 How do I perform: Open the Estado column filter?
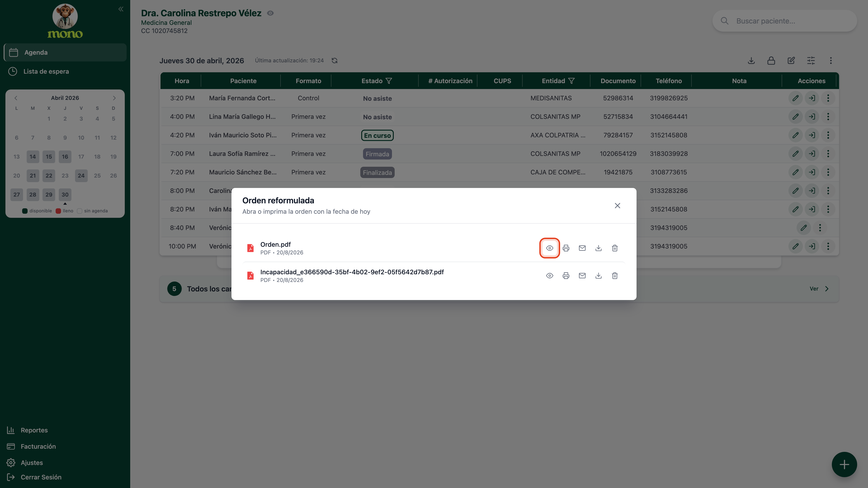(389, 81)
